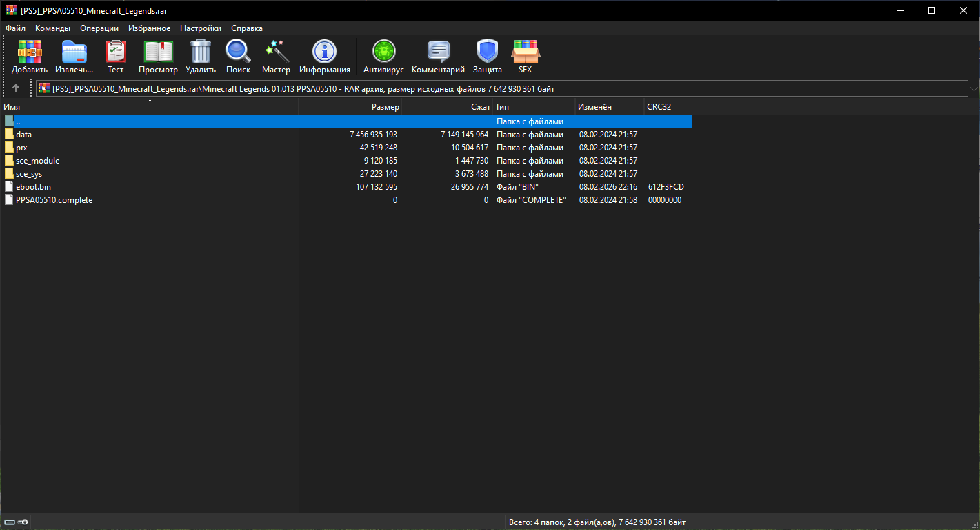The image size is (980, 530).
Task: Open the Файл menu
Action: click(15, 28)
